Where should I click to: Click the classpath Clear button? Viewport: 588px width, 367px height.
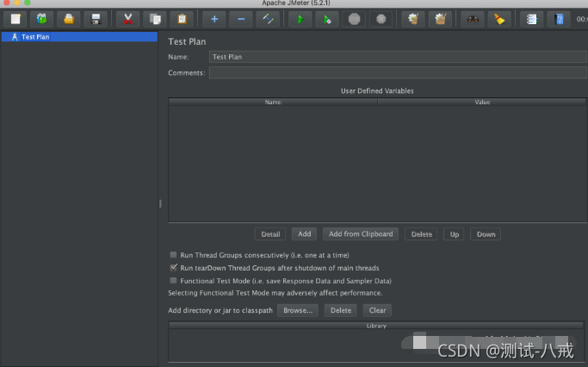[x=377, y=310]
